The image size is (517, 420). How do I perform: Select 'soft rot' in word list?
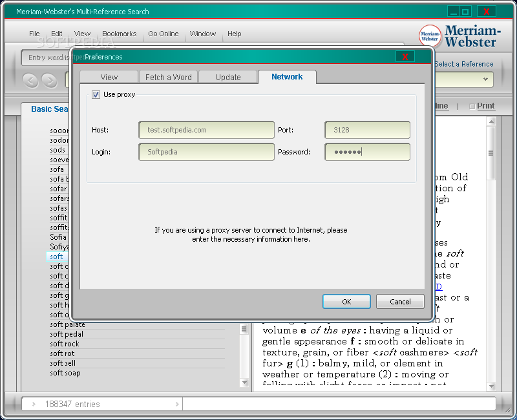pyautogui.click(x=62, y=353)
